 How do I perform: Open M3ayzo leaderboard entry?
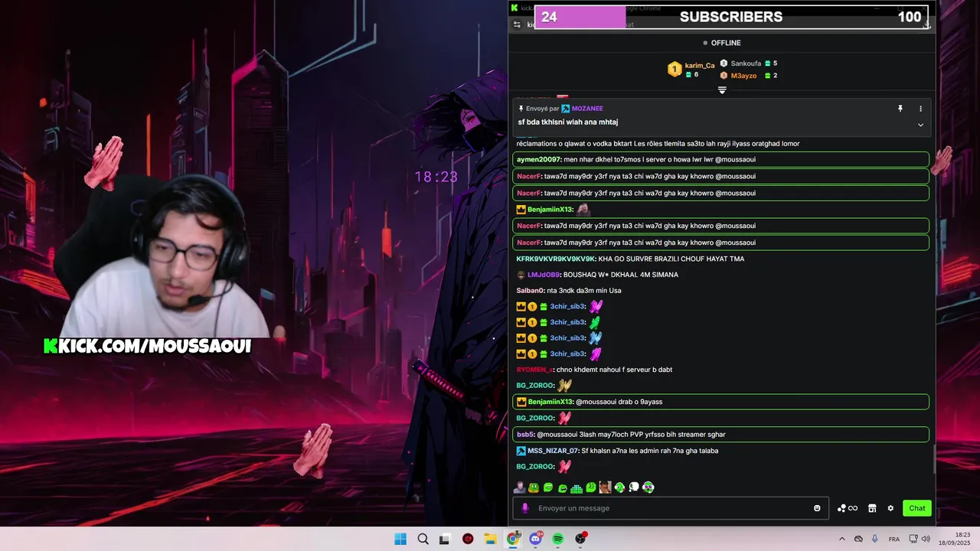pos(743,76)
